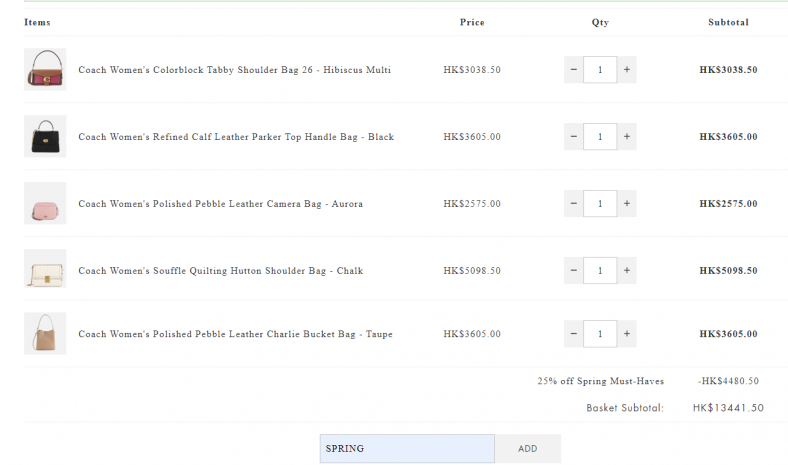Image resolution: width=788 pixels, height=465 pixels.
Task: Increase quantity of Hibiscus Multi Tabby bag
Action: (x=627, y=70)
